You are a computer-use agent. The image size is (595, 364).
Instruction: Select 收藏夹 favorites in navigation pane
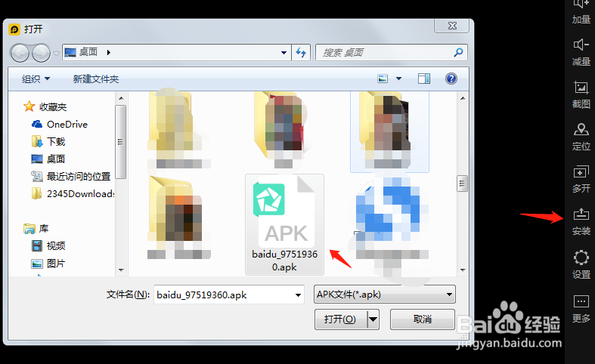pos(53,107)
